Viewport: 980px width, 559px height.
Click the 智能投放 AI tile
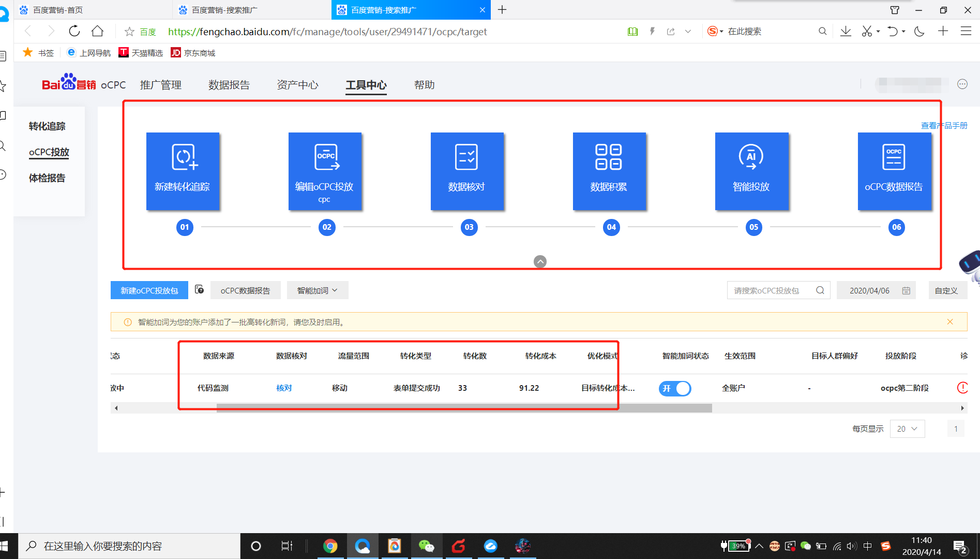751,171
